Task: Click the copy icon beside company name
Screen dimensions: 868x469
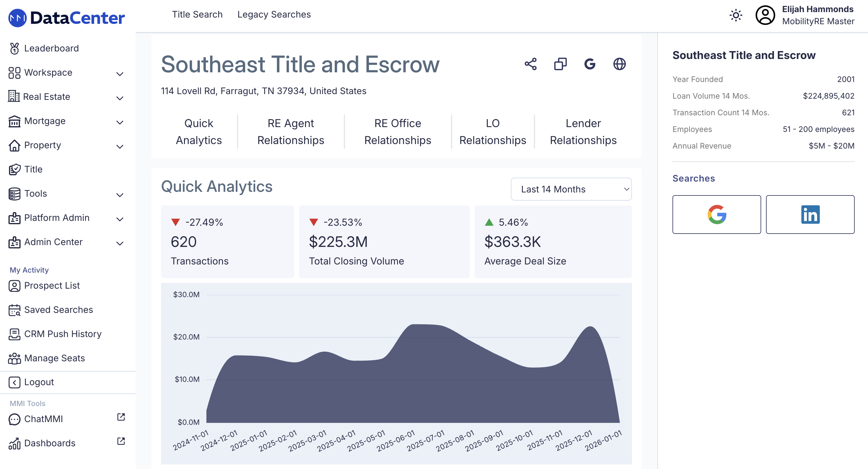Action: [x=561, y=64]
